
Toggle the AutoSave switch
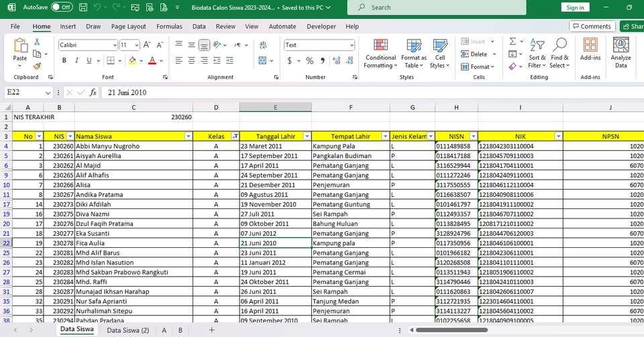pos(62,7)
